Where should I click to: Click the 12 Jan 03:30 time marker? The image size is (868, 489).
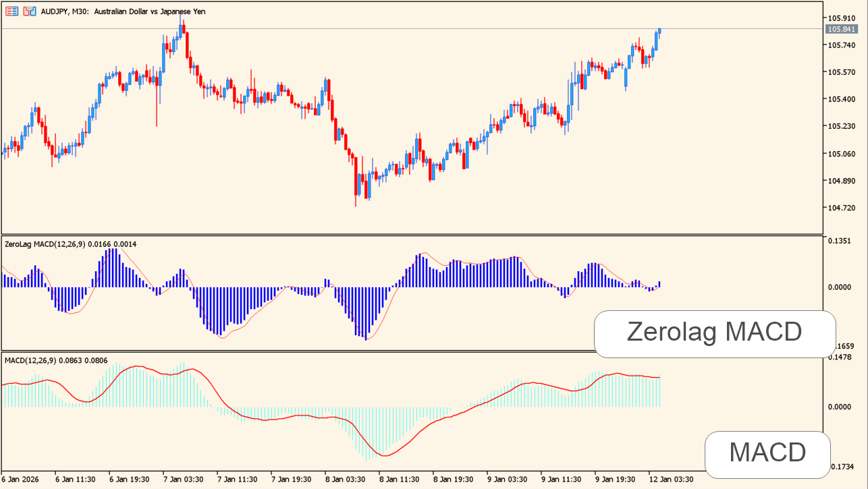pyautogui.click(x=672, y=479)
